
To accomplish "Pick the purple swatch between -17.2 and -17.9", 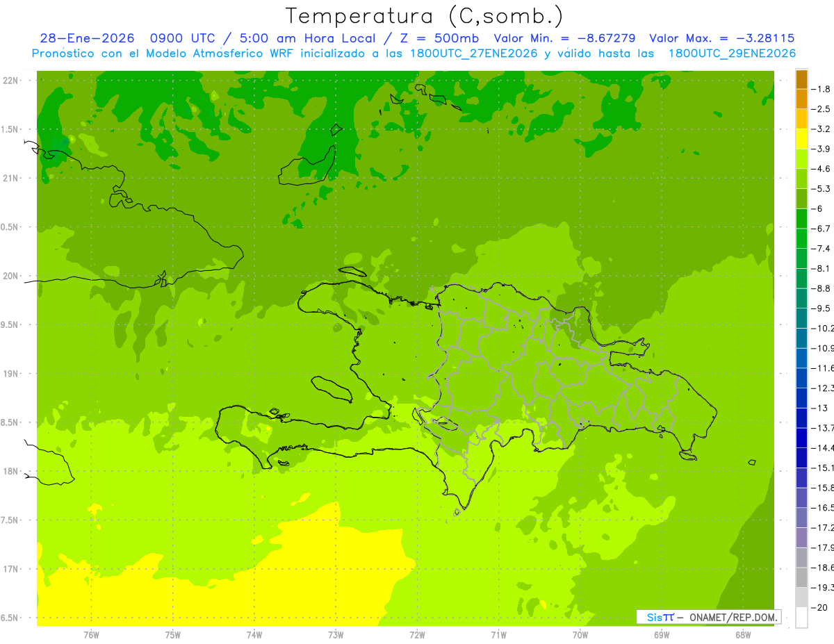I will (x=801, y=538).
